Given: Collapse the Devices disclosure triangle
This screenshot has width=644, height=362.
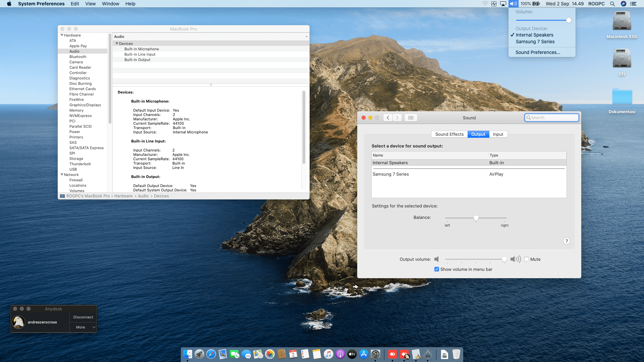Looking at the screenshot, I should click(117, 44).
